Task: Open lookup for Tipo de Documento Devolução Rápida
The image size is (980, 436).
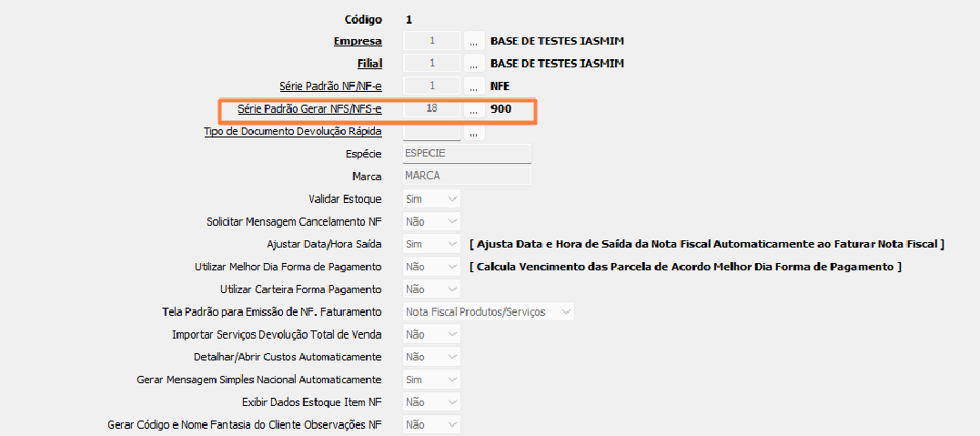Action: [x=473, y=133]
